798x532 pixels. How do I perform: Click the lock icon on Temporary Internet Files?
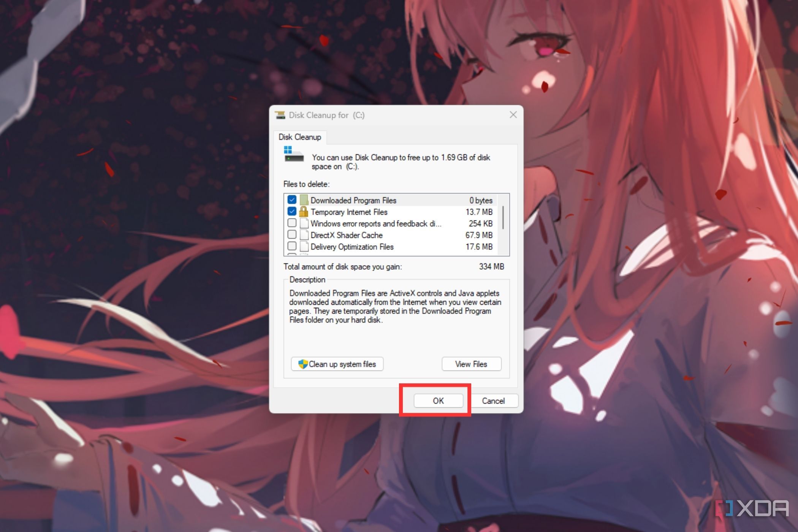point(303,211)
